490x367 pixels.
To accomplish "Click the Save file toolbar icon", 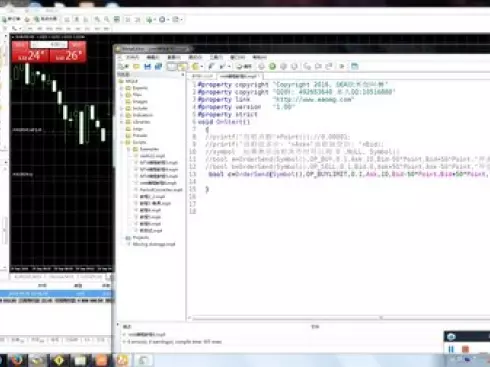I will (147, 66).
